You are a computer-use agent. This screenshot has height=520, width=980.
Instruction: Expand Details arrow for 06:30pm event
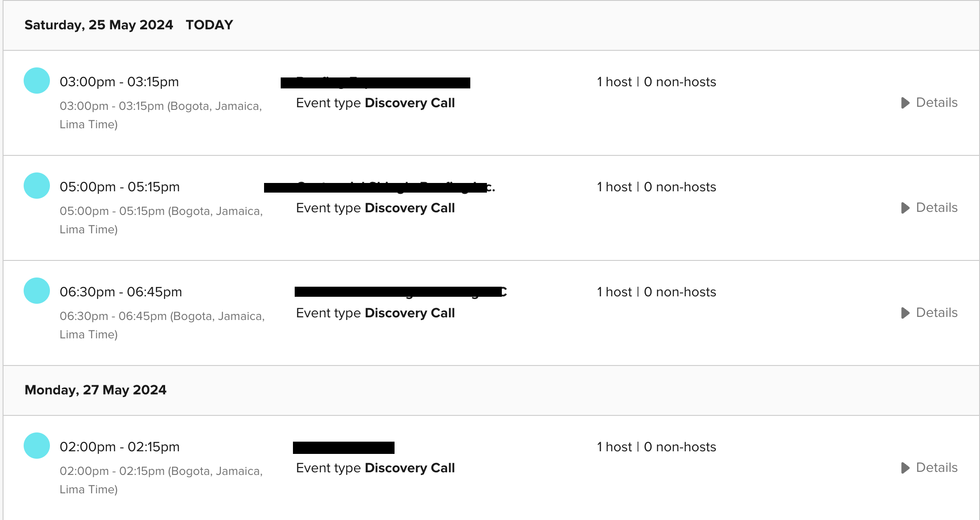coord(905,313)
